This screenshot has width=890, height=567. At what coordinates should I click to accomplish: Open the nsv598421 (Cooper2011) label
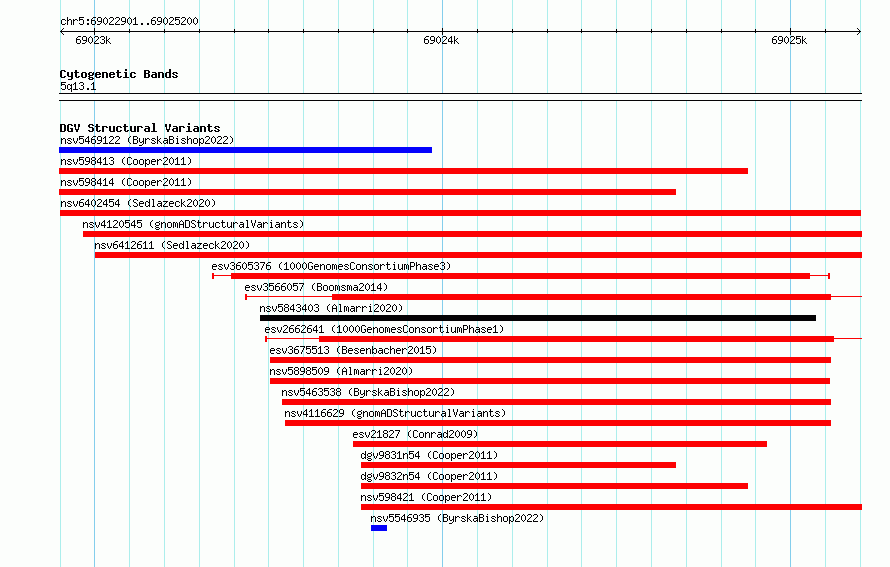(426, 497)
